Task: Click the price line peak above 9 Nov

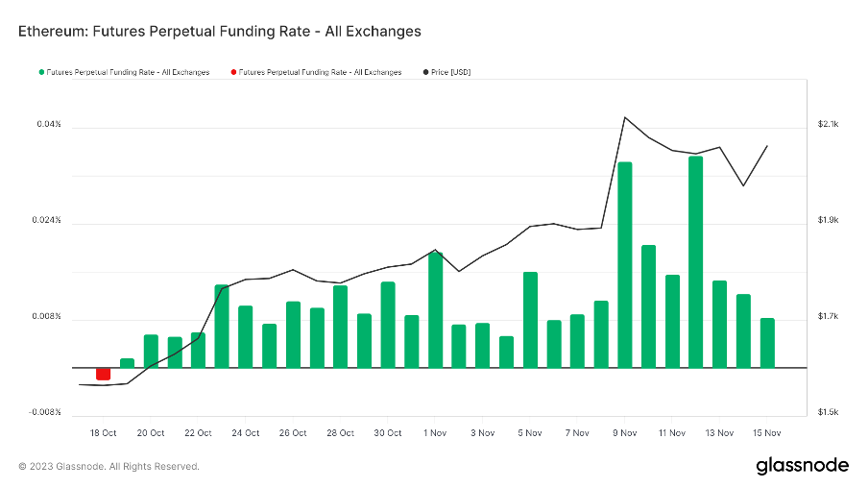Action: pyautogui.click(x=625, y=117)
